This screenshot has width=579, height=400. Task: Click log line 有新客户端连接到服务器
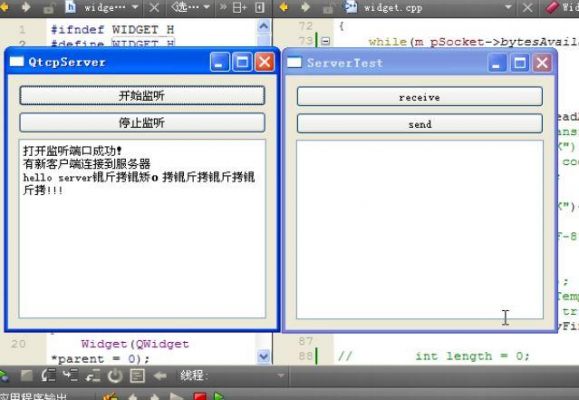pyautogui.click(x=87, y=164)
